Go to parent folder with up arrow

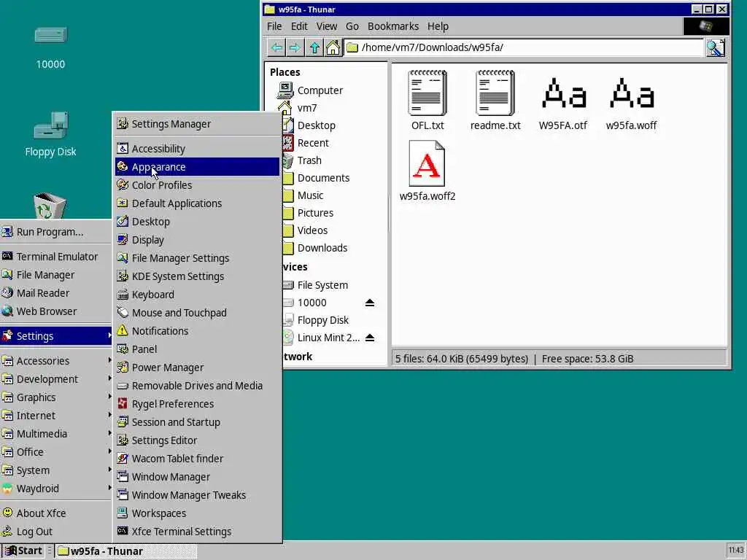pyautogui.click(x=314, y=47)
